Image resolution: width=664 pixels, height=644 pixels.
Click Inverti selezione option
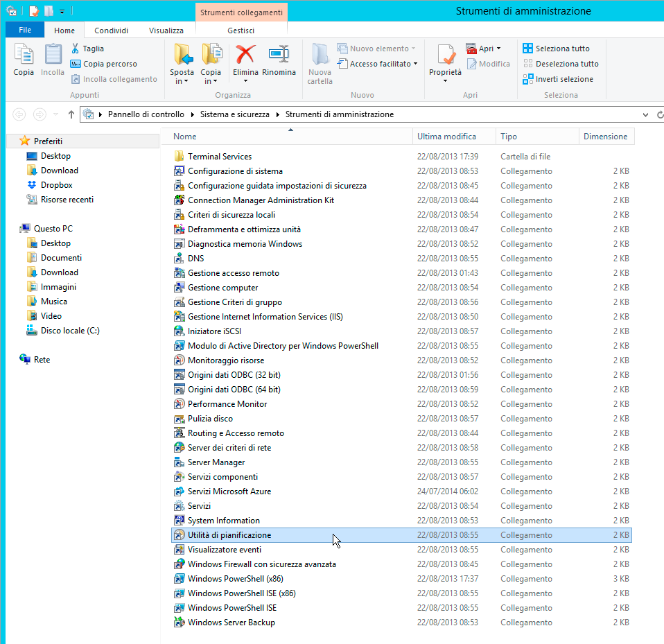tap(558, 79)
